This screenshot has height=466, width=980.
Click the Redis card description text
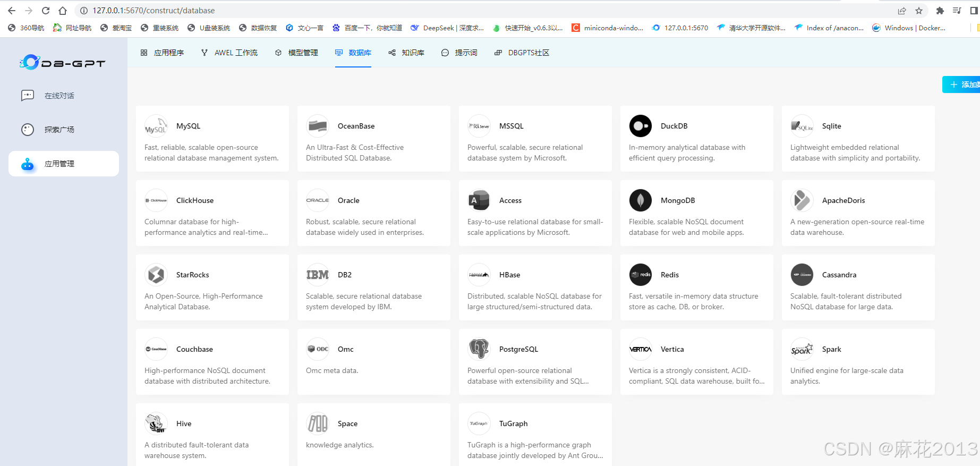tap(694, 301)
